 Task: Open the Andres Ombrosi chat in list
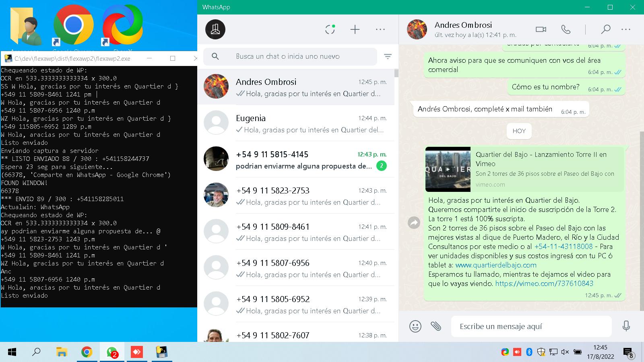coord(296,87)
